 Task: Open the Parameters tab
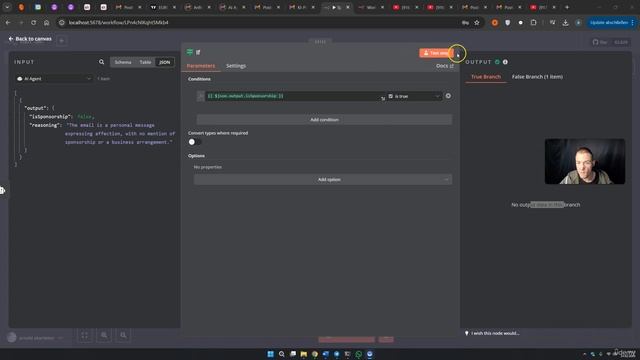(x=200, y=66)
